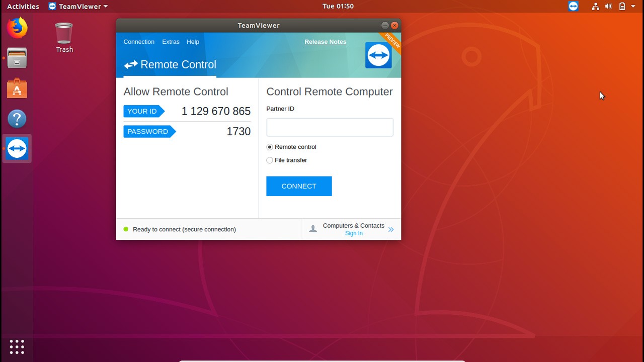Open the Help menu
The height and width of the screenshot is (362, 644).
click(x=193, y=42)
